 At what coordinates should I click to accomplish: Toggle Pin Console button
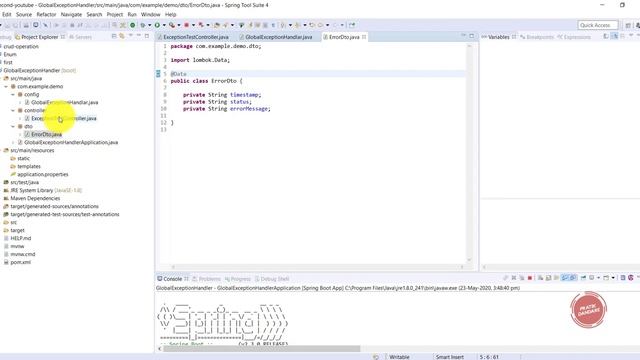pyautogui.click(x=583, y=278)
